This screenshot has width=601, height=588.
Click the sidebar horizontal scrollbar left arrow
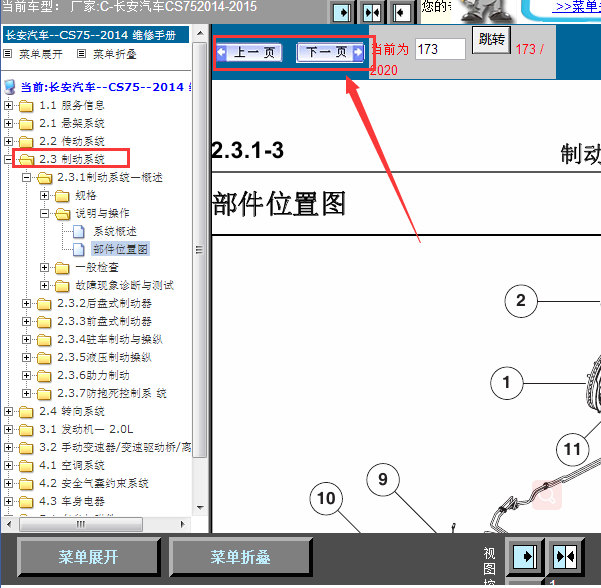(9, 524)
